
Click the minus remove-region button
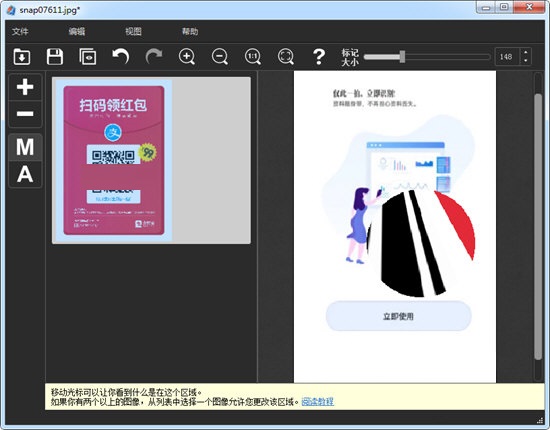25,114
